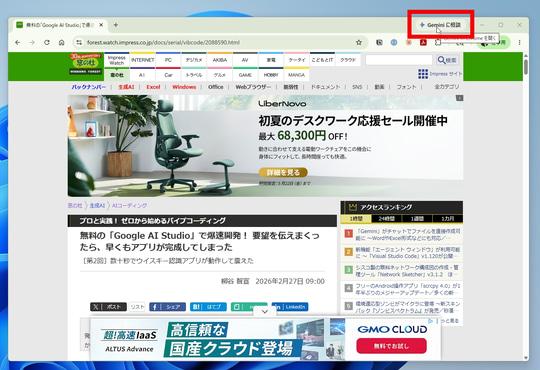This screenshot has width=540, height=370.
Task: Open the トラベル site tab
Action: [194, 75]
